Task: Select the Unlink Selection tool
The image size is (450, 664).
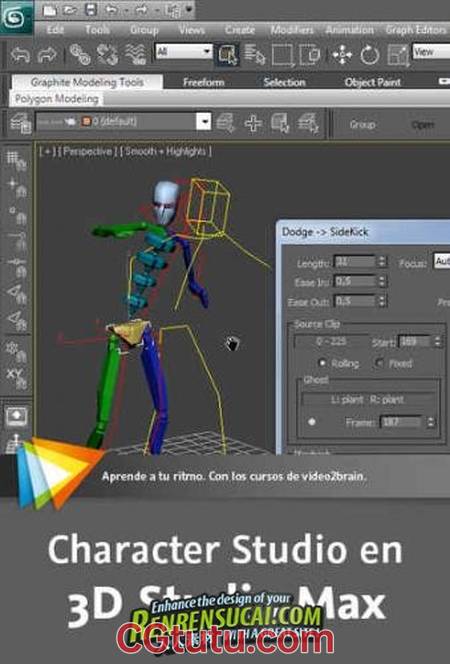Action: tap(107, 55)
